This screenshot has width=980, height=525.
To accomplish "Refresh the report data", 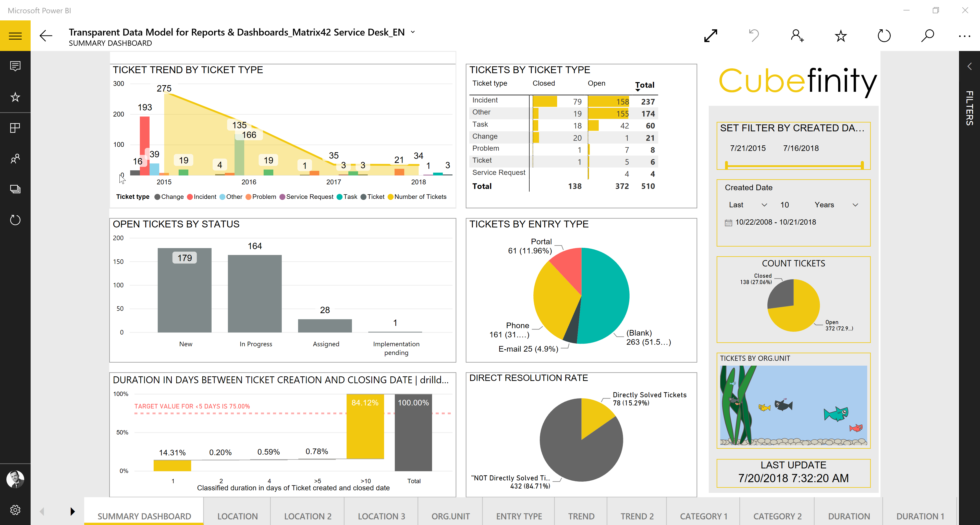I will pyautogui.click(x=884, y=35).
